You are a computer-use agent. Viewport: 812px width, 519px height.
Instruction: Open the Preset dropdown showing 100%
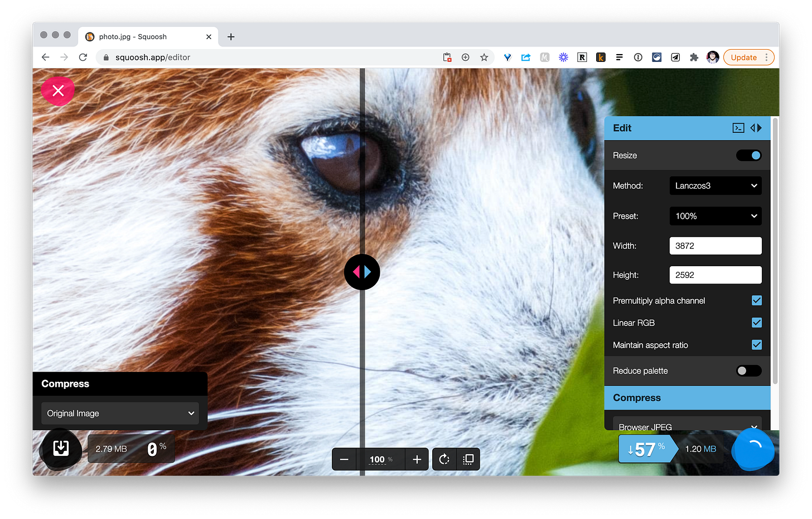point(716,216)
